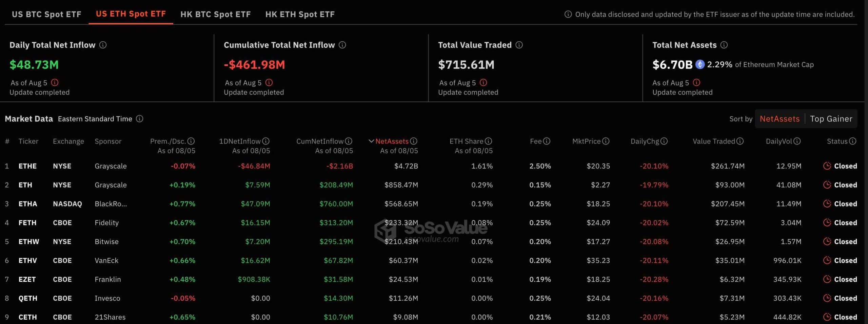Screen dimensions: 868x324
Task: Click info icon on Fee column header
Action: pyautogui.click(x=547, y=141)
